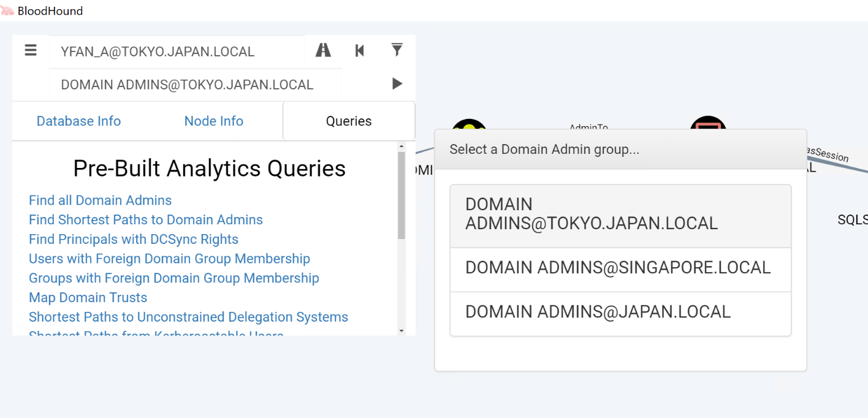Click the pathfinding (route) icon

coord(322,50)
